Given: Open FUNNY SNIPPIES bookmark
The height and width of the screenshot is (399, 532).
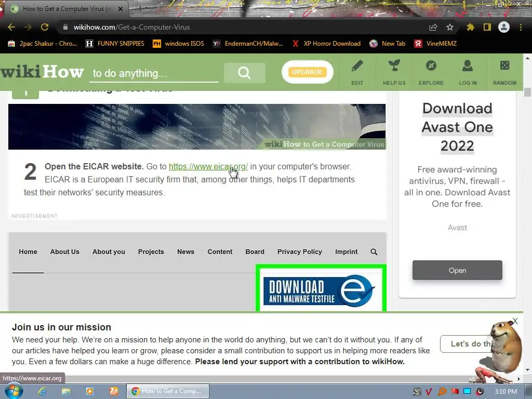Looking at the screenshot, I should click(x=115, y=44).
